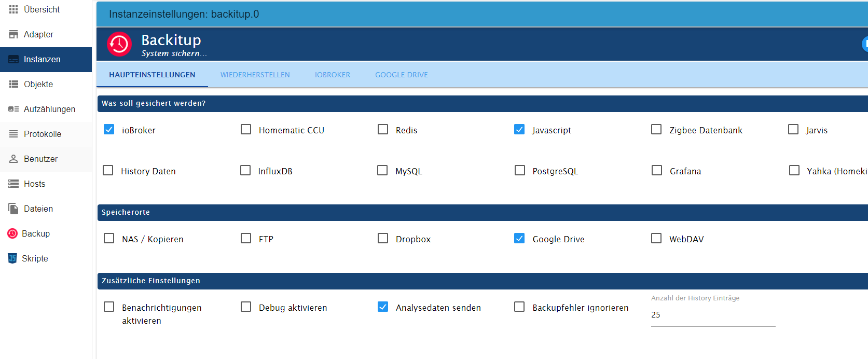Click the blue round button at header edge
Screen dimensions: 868x359
click(x=865, y=44)
